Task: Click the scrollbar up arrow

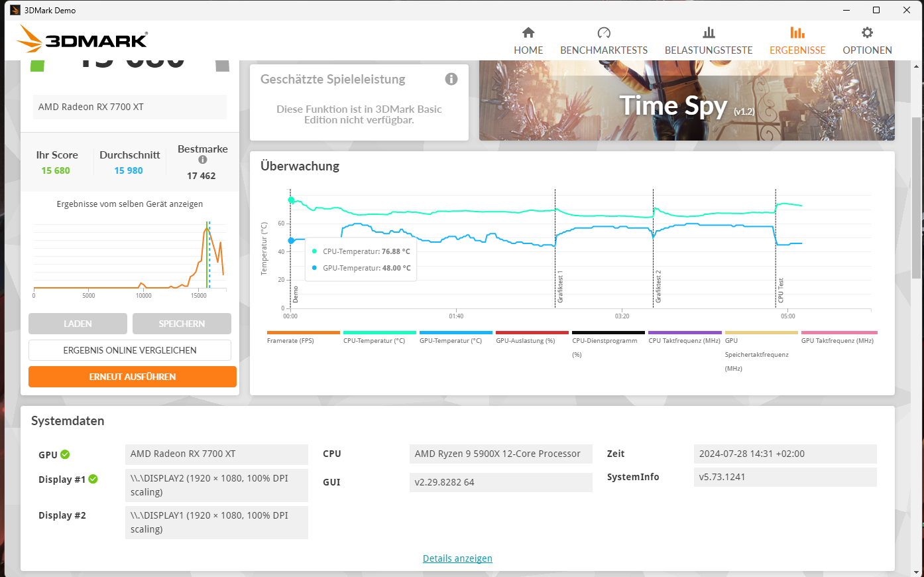Action: point(917,66)
